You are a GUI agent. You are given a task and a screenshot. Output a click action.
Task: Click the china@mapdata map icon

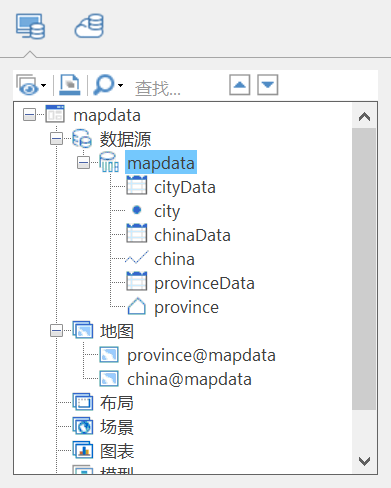(x=109, y=379)
